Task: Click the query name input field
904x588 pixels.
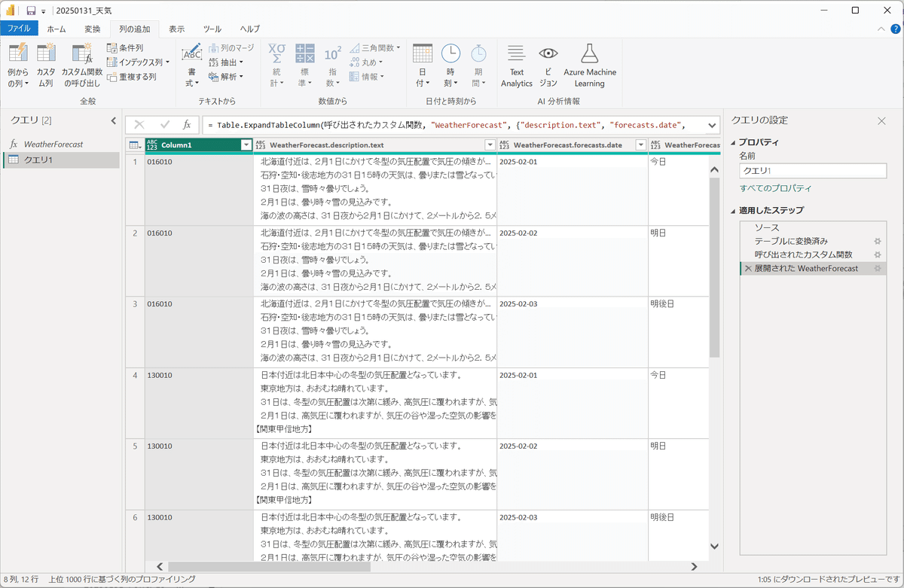Action: (813, 171)
